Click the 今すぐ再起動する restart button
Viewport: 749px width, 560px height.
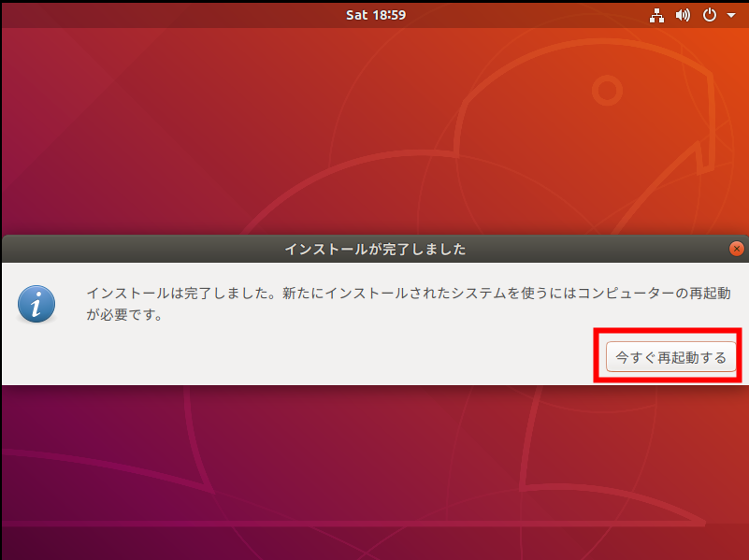670,356
